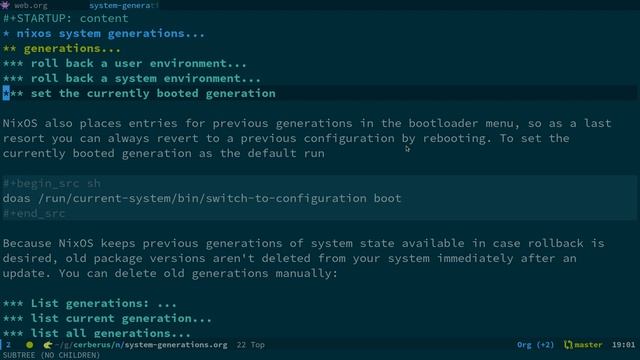Click the word 'bootloader' in the paragraph

click(x=443, y=123)
